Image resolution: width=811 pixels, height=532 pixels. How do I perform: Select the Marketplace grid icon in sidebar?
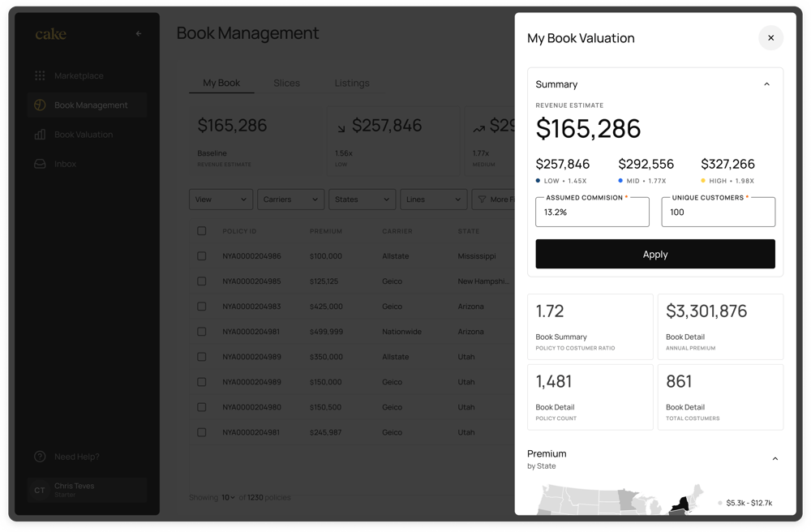(40, 75)
